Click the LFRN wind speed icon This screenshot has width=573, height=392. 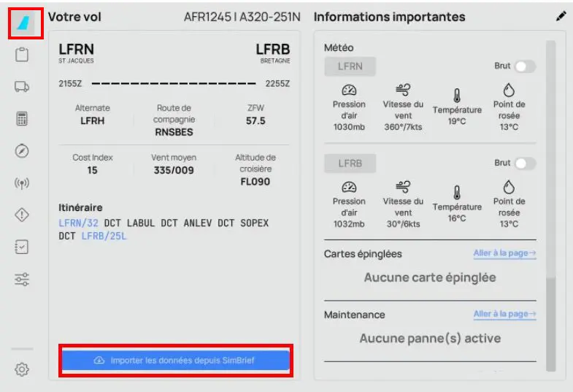tap(403, 90)
